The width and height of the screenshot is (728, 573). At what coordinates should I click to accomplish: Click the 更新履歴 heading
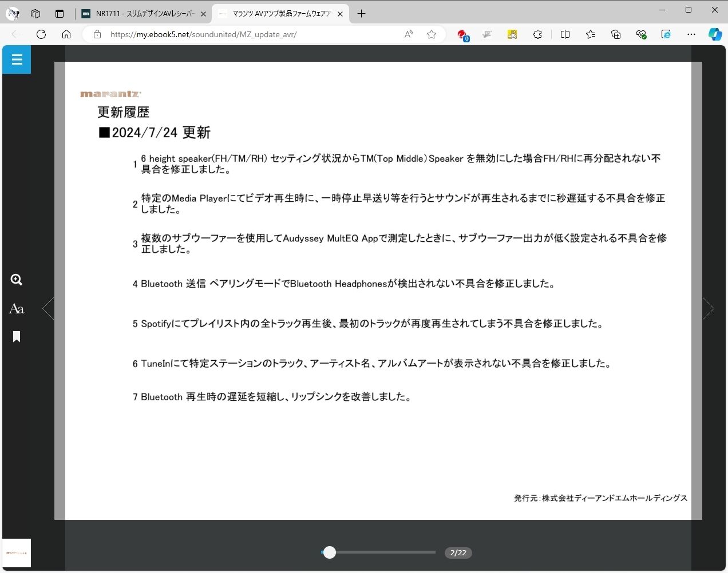(123, 112)
